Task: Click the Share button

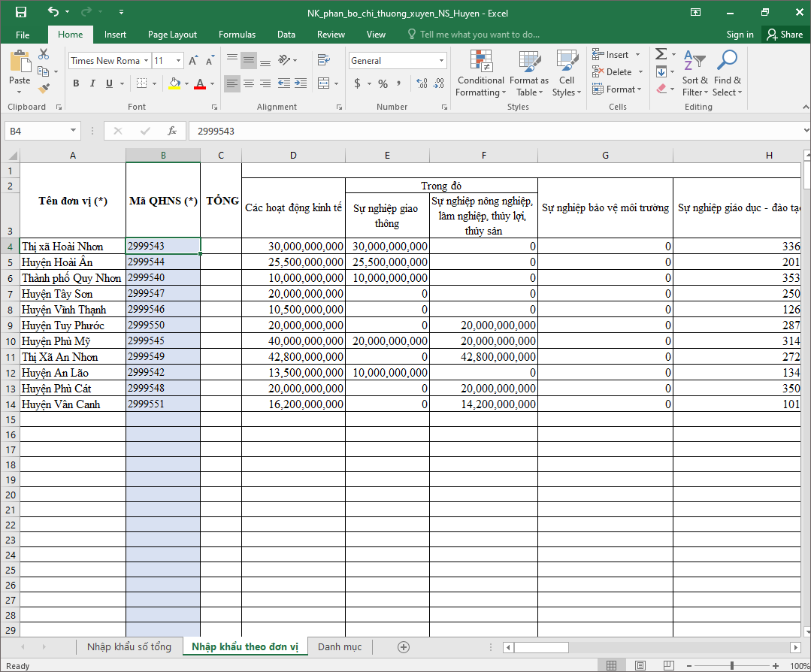Action: [784, 35]
